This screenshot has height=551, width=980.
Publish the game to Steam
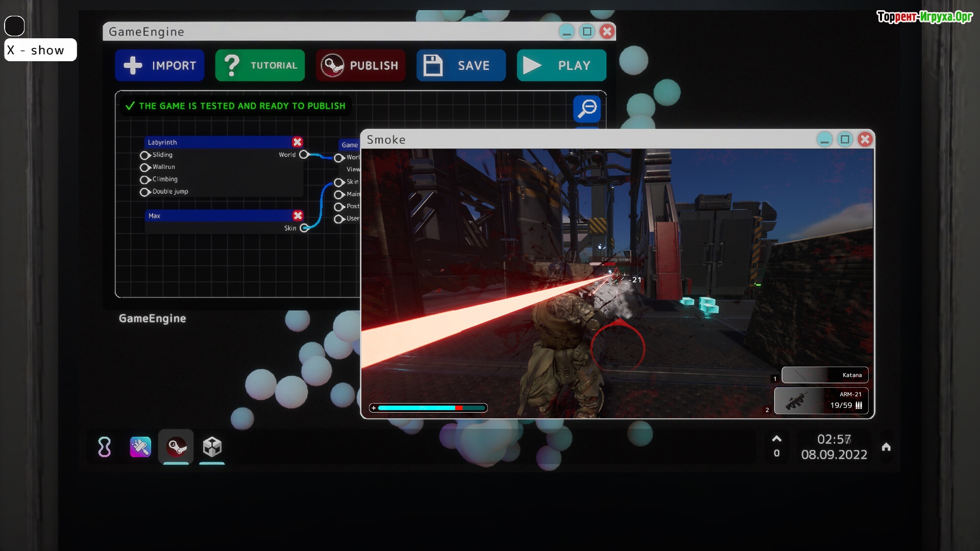coord(360,65)
